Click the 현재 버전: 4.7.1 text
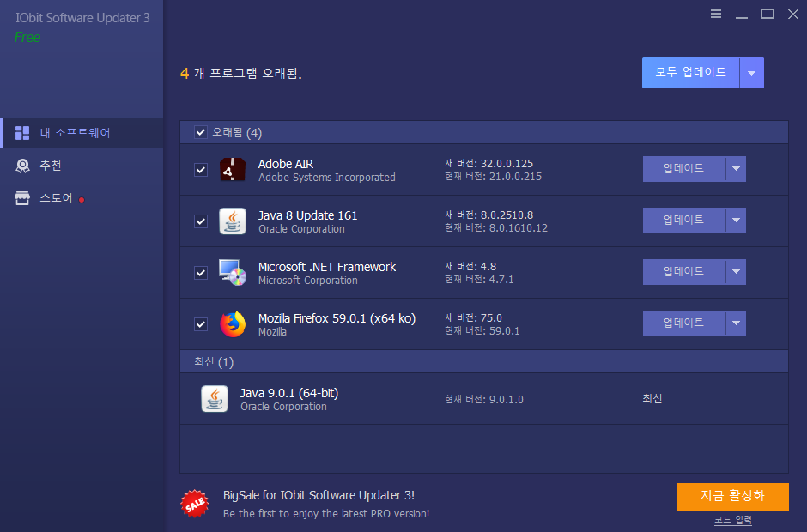The image size is (807, 532). click(479, 280)
